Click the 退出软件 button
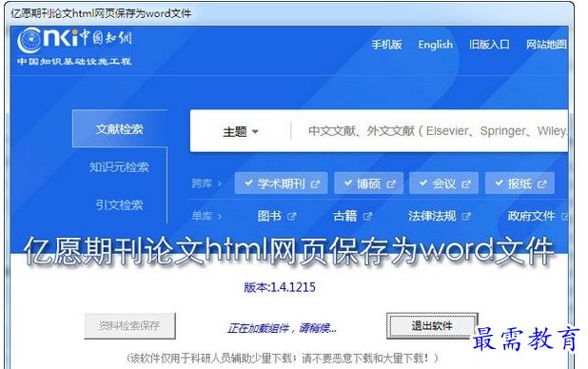This screenshot has height=369, width=588. click(x=432, y=325)
